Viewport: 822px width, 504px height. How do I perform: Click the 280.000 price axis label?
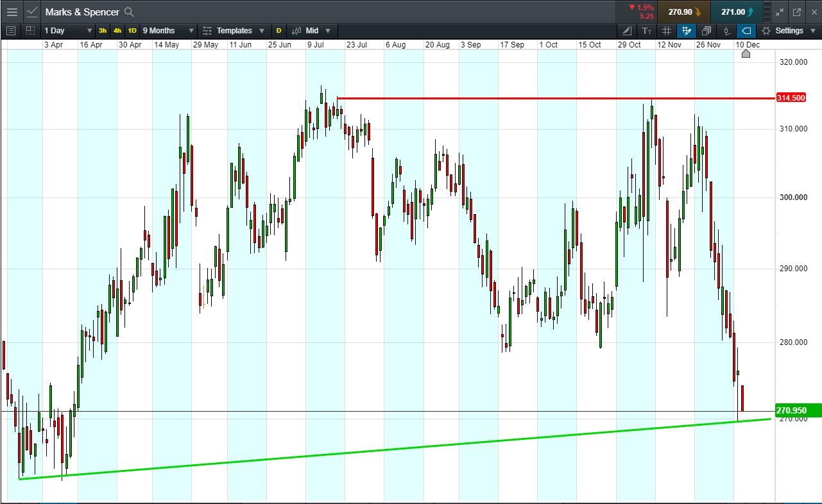(792, 342)
